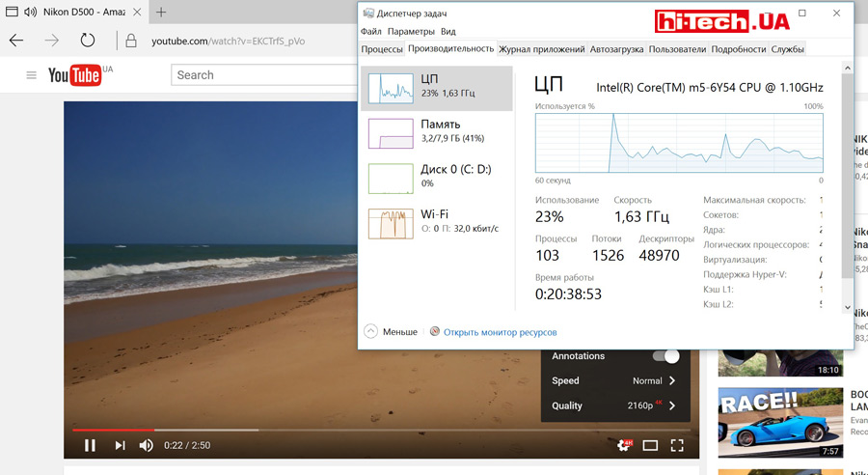Seek on the video progress bar
868x475 pixels.
coord(289,430)
